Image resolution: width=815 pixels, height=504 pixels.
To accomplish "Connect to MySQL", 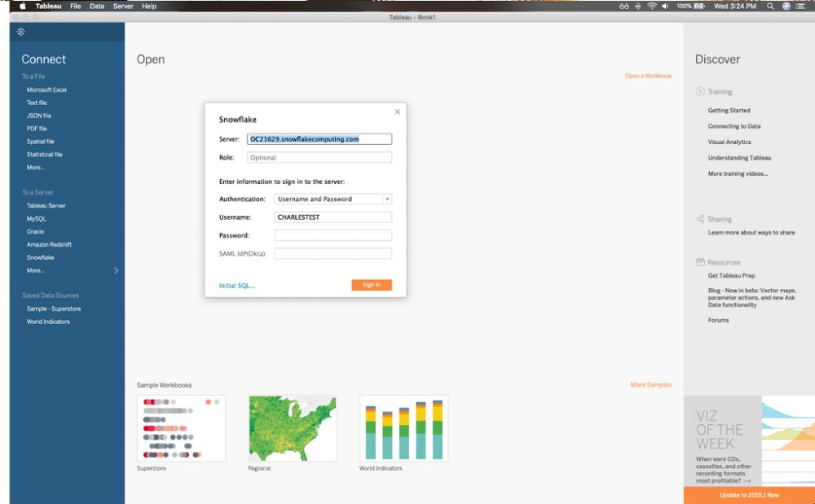I will click(37, 219).
